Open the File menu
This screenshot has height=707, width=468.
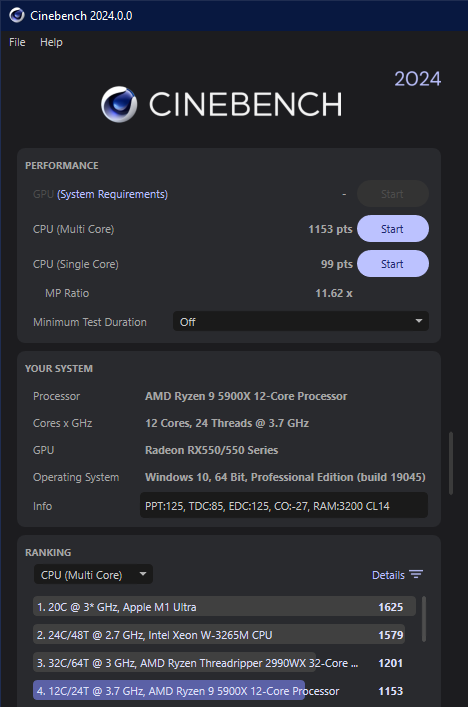(17, 42)
